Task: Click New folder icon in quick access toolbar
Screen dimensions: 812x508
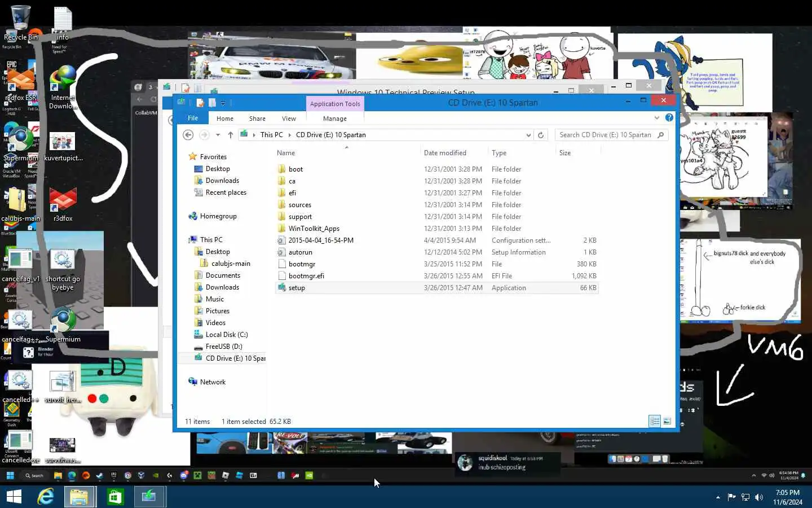Action: pyautogui.click(x=212, y=103)
